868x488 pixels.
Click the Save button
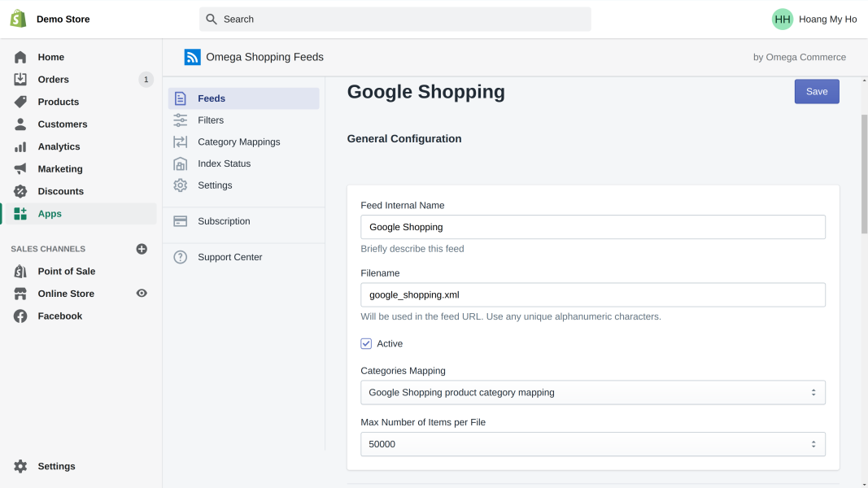tap(817, 92)
